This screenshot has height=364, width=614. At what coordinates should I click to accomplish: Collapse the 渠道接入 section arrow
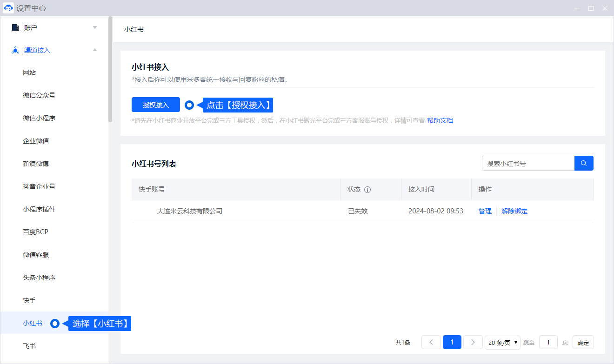click(x=95, y=50)
